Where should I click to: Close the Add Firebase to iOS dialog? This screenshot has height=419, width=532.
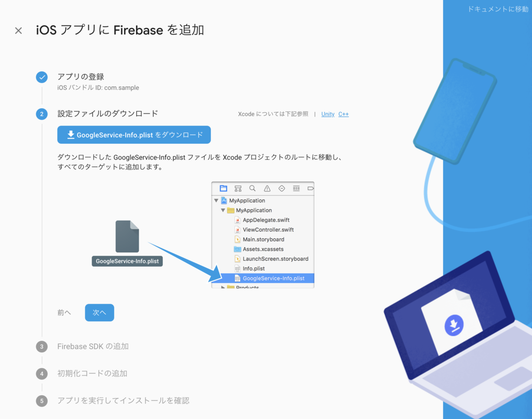[18, 31]
